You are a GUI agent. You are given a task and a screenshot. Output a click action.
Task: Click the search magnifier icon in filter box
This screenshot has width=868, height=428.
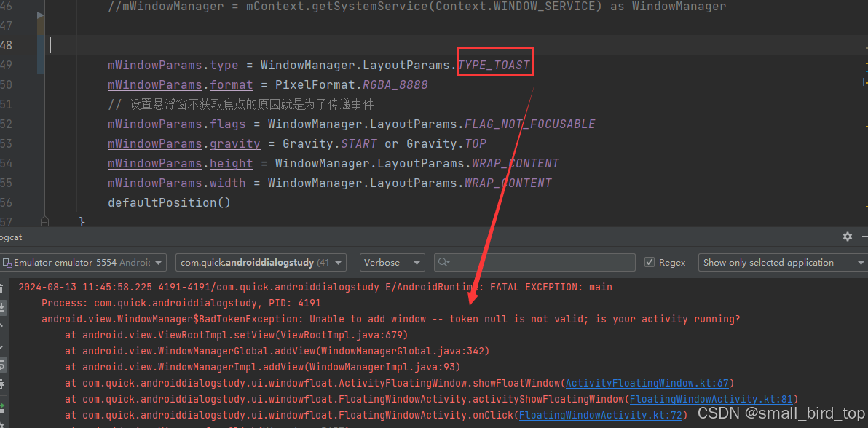pos(442,263)
